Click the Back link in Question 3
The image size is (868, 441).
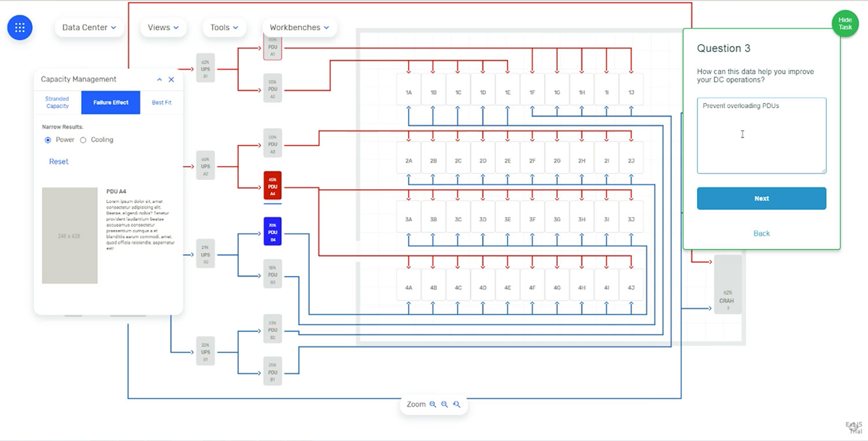[762, 233]
